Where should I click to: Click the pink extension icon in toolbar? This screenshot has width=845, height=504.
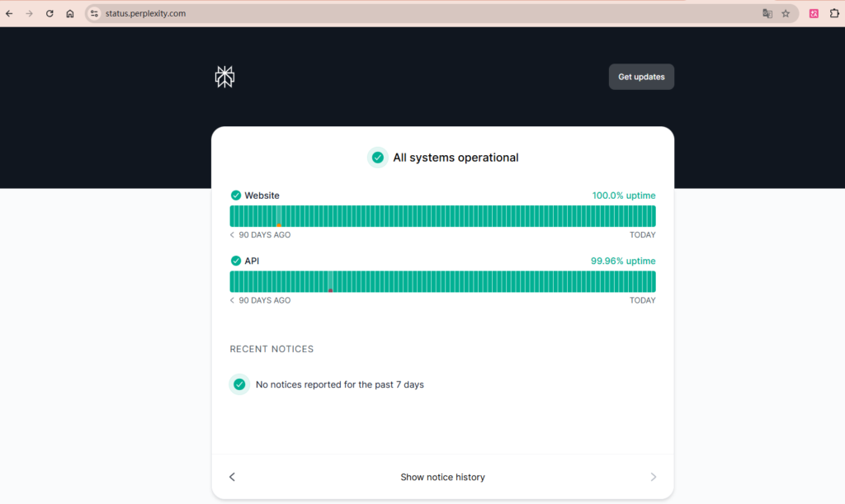[x=814, y=13]
